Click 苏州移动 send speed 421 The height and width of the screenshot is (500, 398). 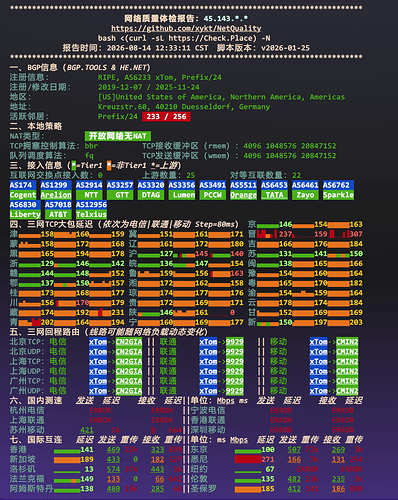point(87,430)
